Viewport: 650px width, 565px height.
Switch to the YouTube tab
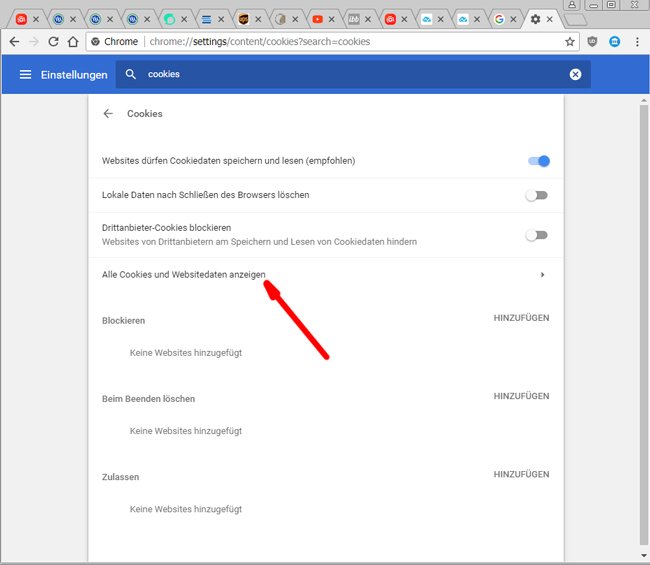click(318, 19)
